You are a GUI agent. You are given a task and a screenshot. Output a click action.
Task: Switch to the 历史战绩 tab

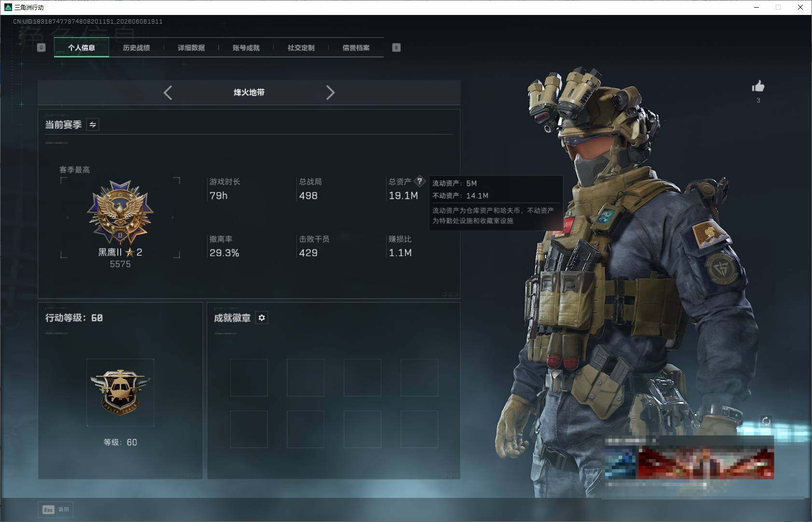[136, 47]
